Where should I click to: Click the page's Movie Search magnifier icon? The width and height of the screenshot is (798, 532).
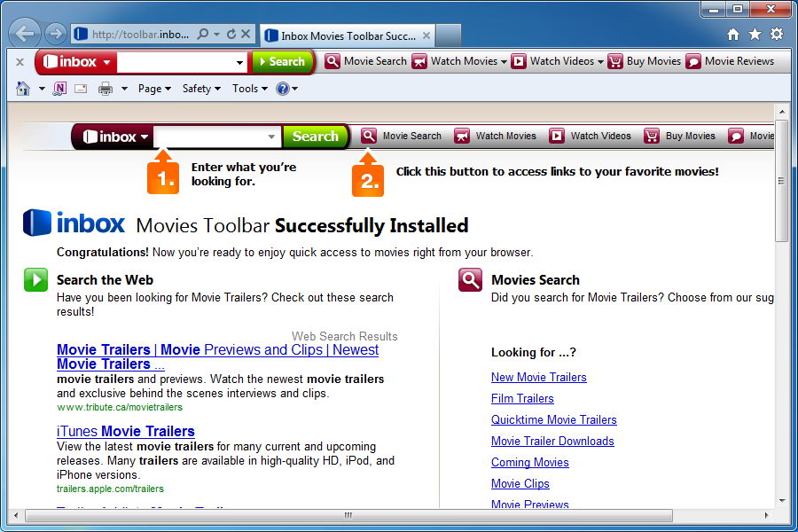click(x=369, y=136)
